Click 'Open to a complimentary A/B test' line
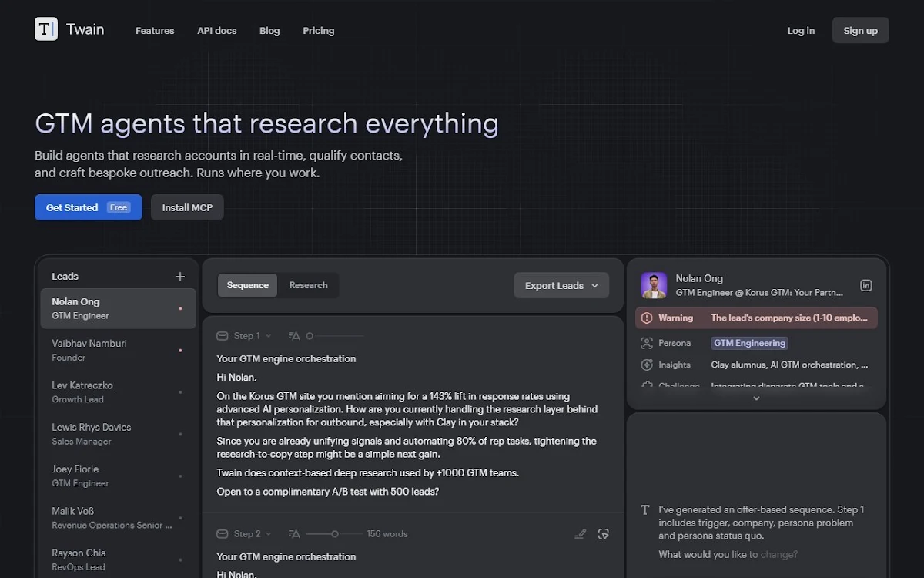This screenshot has height=578, width=924. point(328,492)
